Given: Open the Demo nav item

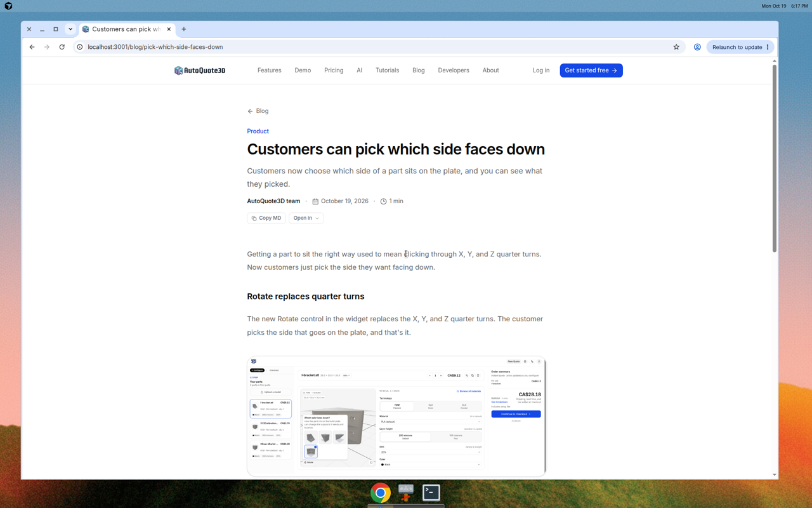Looking at the screenshot, I should click(x=303, y=70).
